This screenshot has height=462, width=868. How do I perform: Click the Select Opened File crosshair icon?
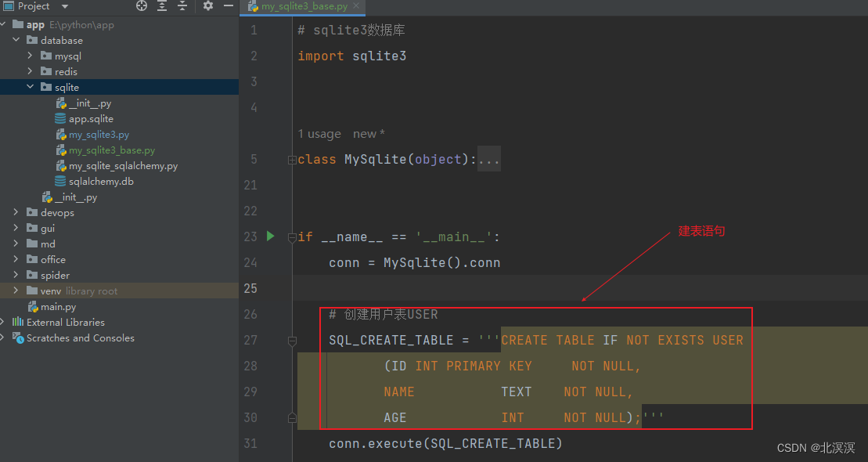coord(141,5)
